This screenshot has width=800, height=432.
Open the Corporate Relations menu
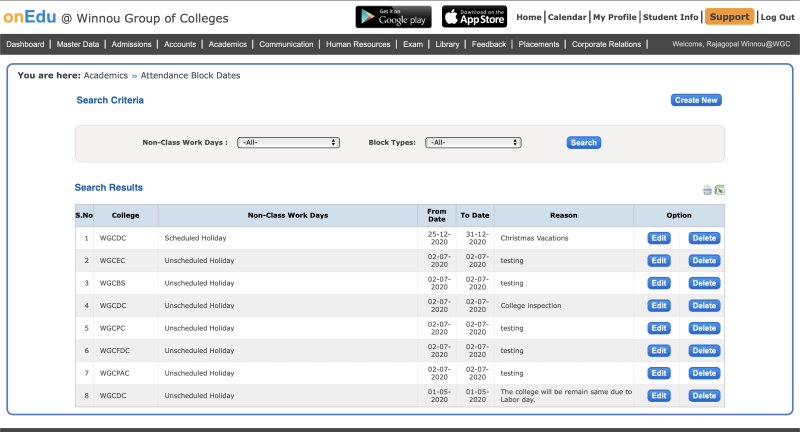608,44
